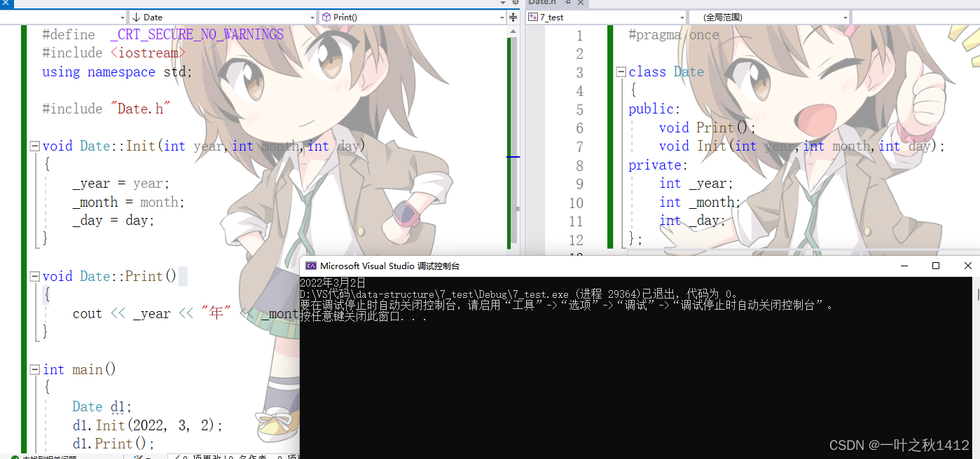Click console line "按任意键关闭此窗口. . ."
This screenshot has height=459, width=980.
(364, 317)
